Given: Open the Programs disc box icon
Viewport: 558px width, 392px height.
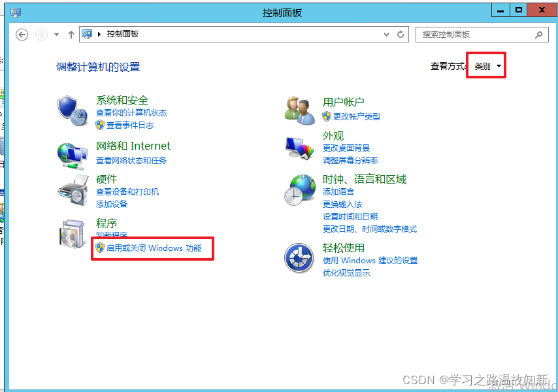Looking at the screenshot, I should tap(73, 234).
